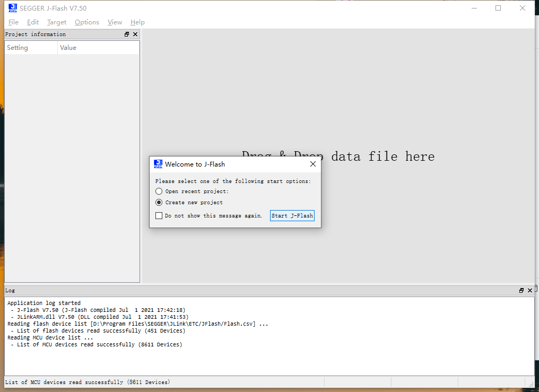This screenshot has height=392, width=539.
Task: Open the View menu
Action: click(x=115, y=22)
